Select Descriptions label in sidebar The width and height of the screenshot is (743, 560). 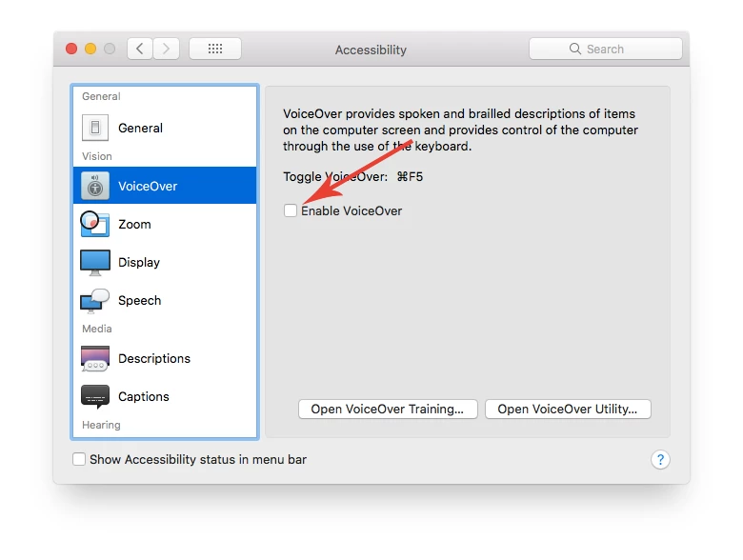tap(154, 359)
